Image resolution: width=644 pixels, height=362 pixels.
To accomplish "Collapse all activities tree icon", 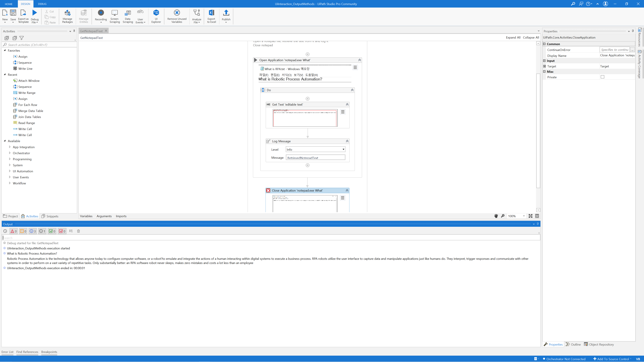I will coord(15,38).
